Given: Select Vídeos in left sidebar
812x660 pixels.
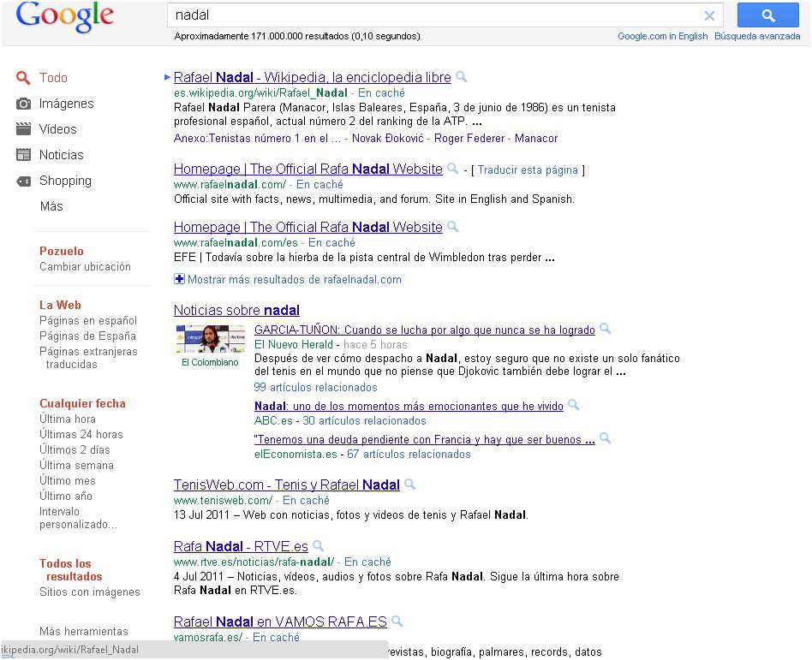Looking at the screenshot, I should click(57, 129).
